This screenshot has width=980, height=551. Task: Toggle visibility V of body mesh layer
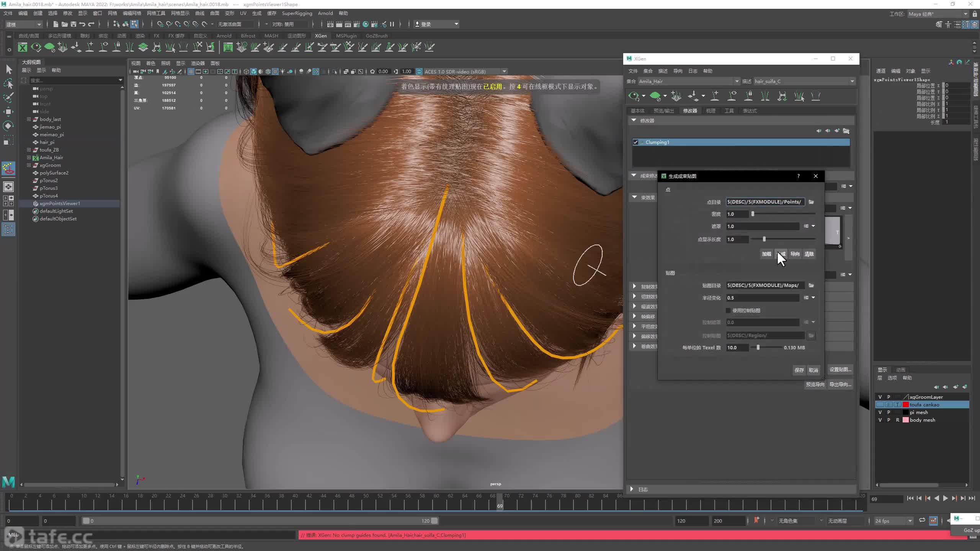point(880,420)
